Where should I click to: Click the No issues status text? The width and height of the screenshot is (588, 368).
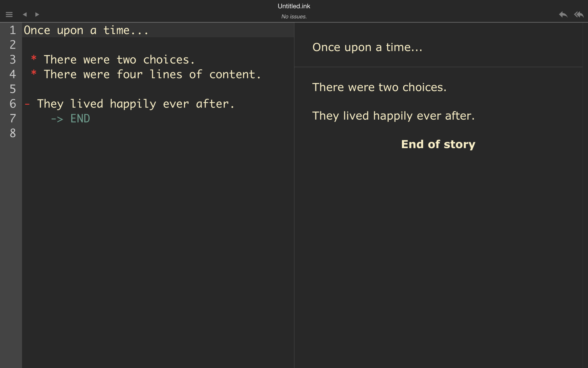[x=294, y=16]
